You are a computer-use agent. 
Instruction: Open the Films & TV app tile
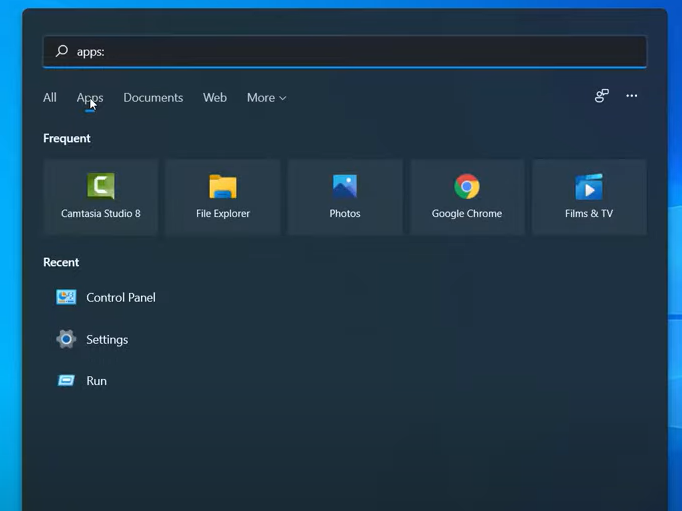(x=588, y=196)
